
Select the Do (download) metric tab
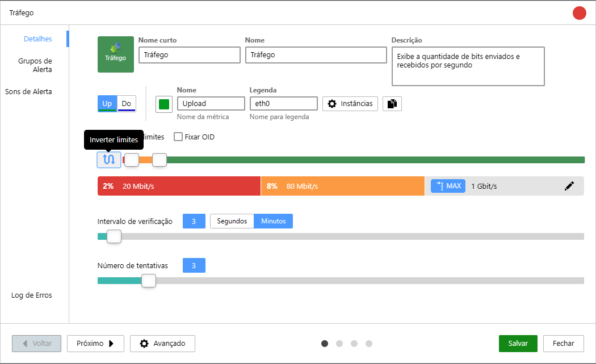pyautogui.click(x=127, y=104)
